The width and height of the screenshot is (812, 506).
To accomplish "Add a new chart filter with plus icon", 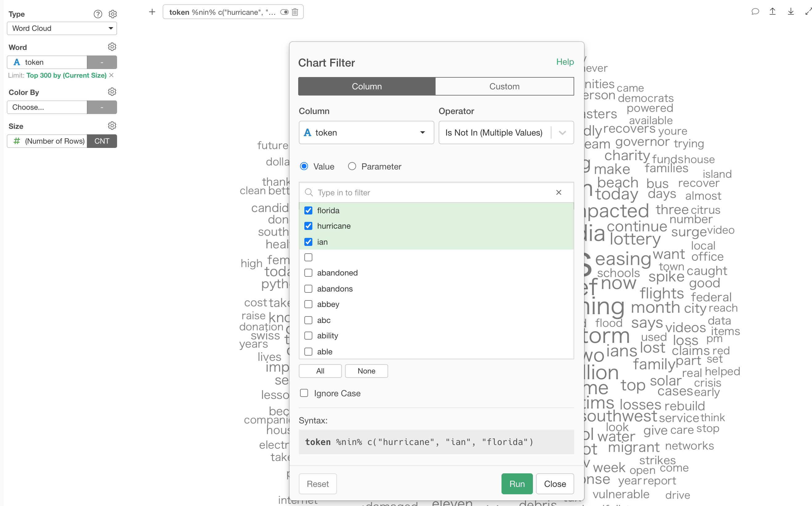I will coord(152,12).
